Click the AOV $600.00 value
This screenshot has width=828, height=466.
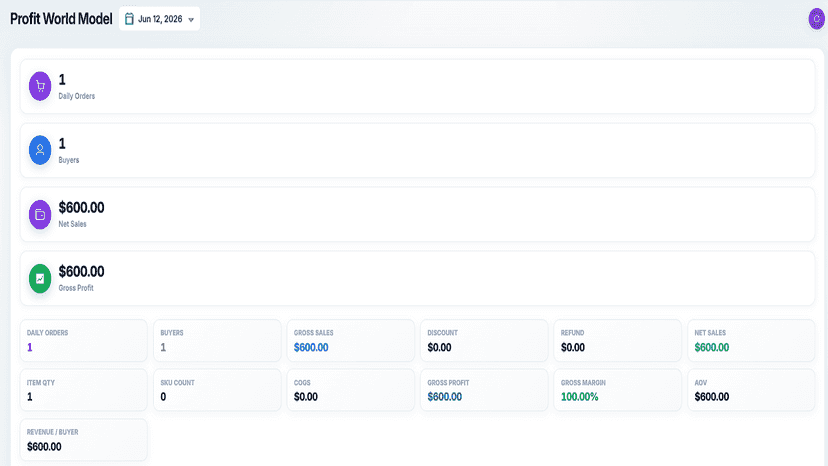[x=712, y=397]
